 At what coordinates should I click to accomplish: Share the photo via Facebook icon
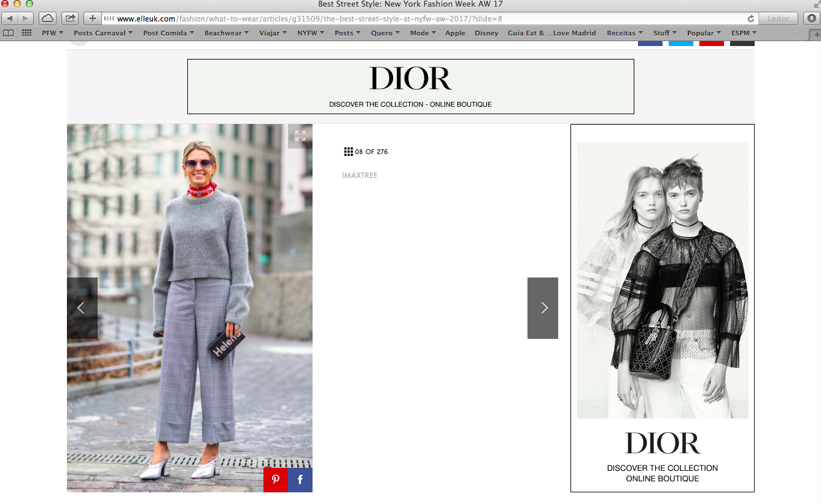coord(300,480)
